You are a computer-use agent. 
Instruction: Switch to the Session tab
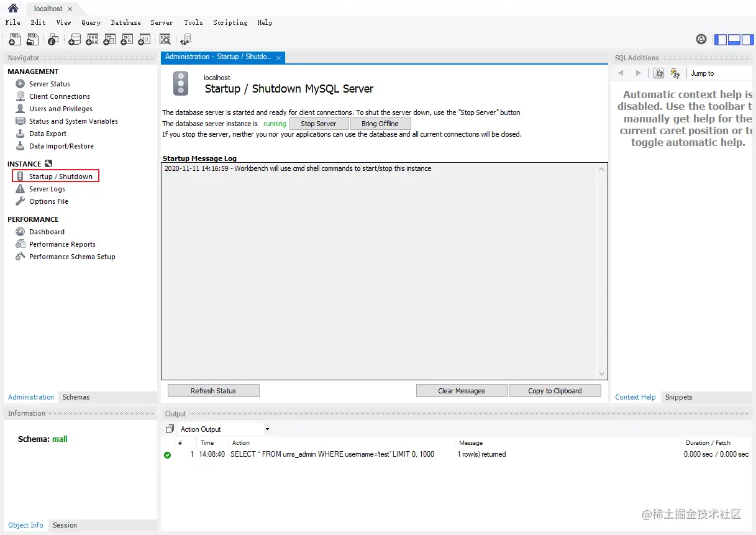(65, 525)
